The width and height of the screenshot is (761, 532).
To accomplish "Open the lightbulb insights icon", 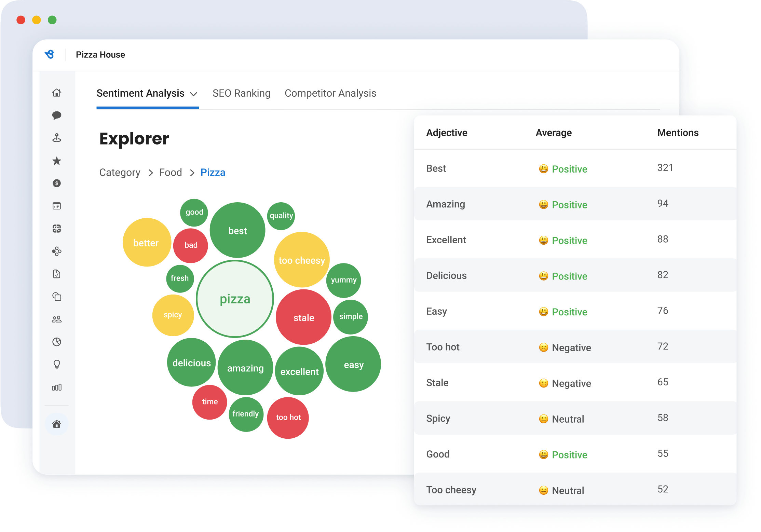I will pos(57,365).
